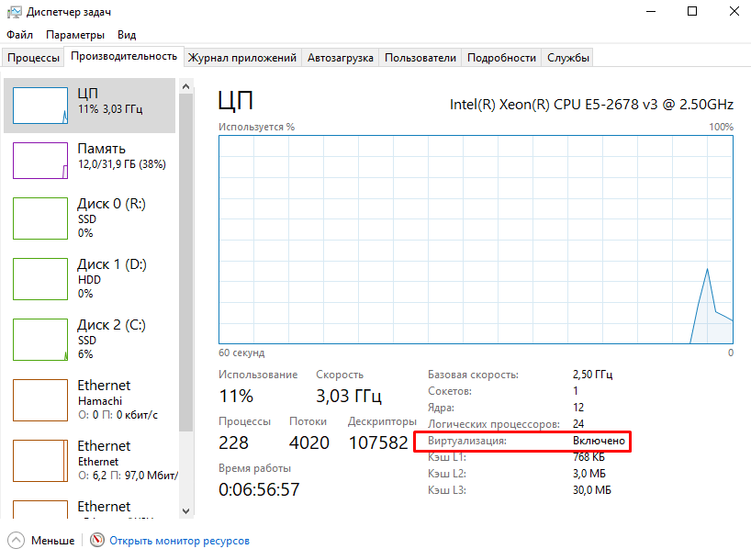Select the Ethernet Hamachi graph thumbnail

[40, 400]
